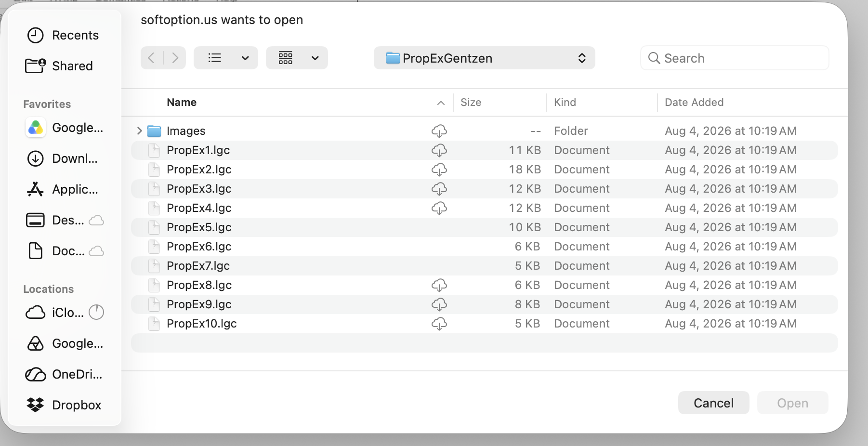
Task: Go to Downloads in sidebar
Action: pyautogui.click(x=62, y=158)
